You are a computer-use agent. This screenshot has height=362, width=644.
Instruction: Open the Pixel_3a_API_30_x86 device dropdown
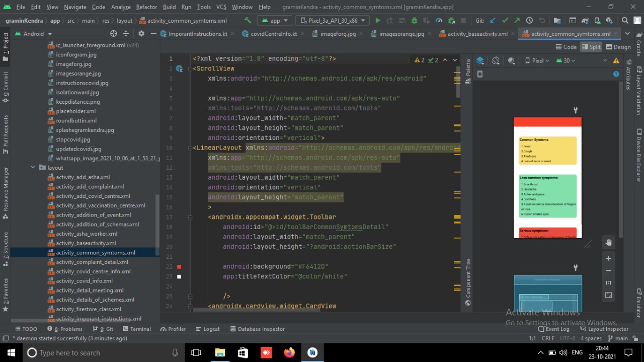pos(332,21)
